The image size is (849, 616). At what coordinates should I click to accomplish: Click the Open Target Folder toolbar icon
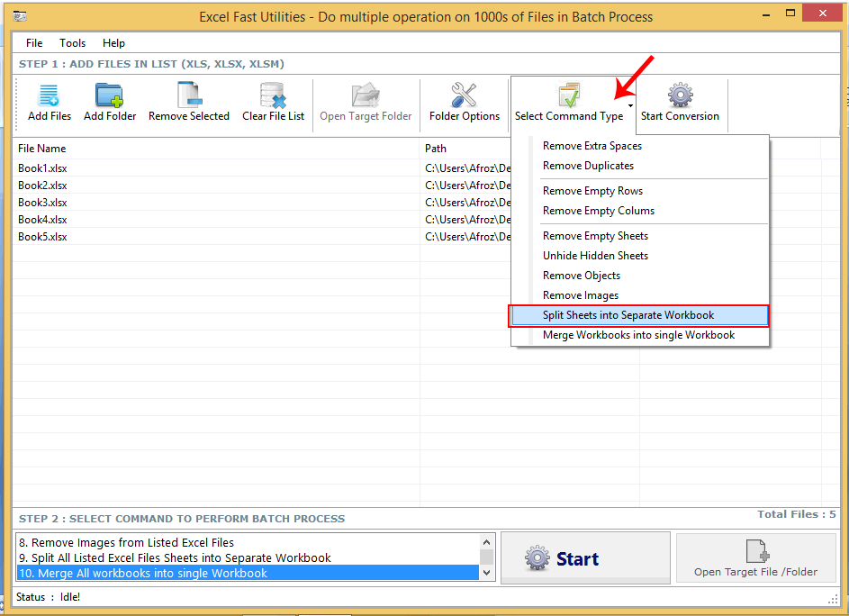tap(366, 94)
